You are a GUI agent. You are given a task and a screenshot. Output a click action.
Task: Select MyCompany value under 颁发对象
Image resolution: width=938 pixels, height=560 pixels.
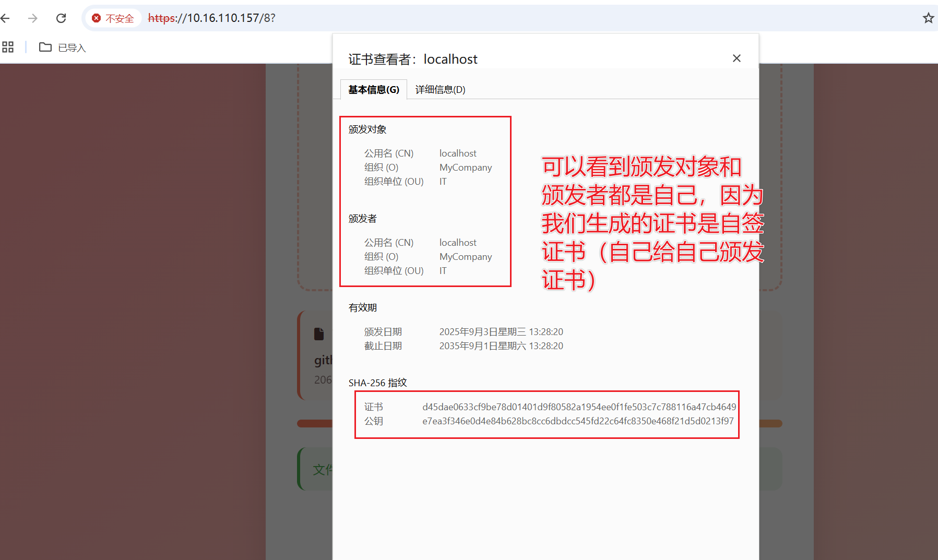point(466,168)
